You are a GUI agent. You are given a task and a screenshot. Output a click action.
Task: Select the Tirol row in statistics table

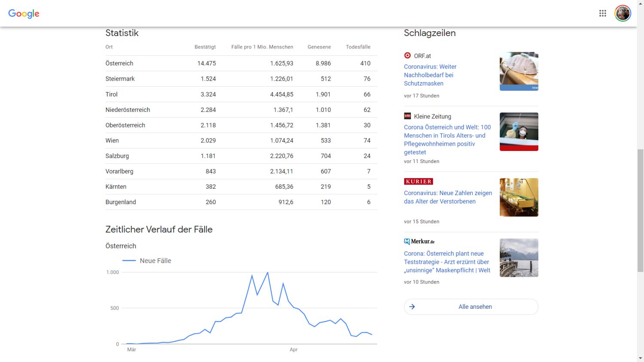[241, 94]
